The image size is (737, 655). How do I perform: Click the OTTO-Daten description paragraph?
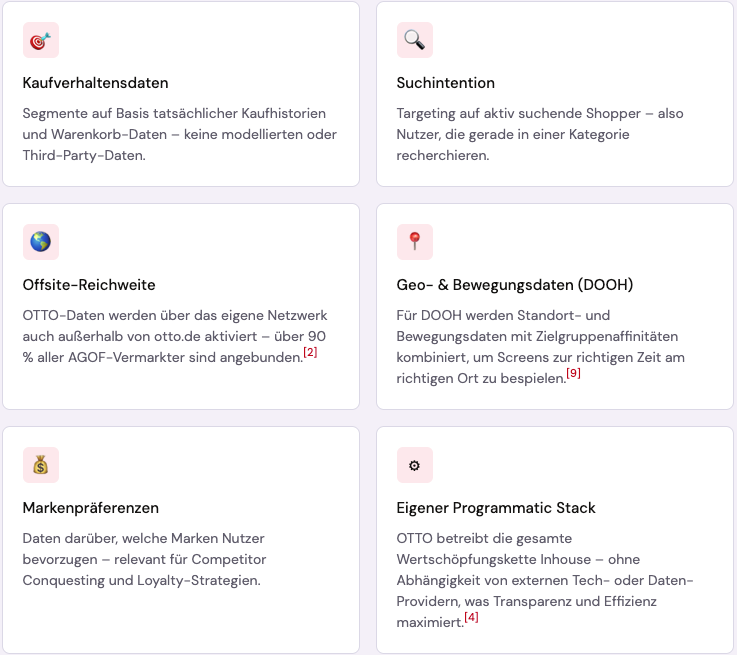pos(174,336)
